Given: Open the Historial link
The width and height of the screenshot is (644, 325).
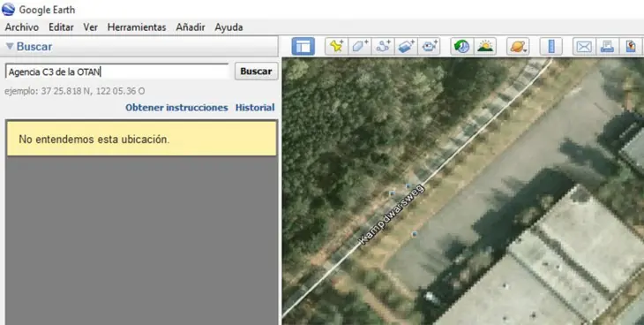Looking at the screenshot, I should click(x=255, y=108).
